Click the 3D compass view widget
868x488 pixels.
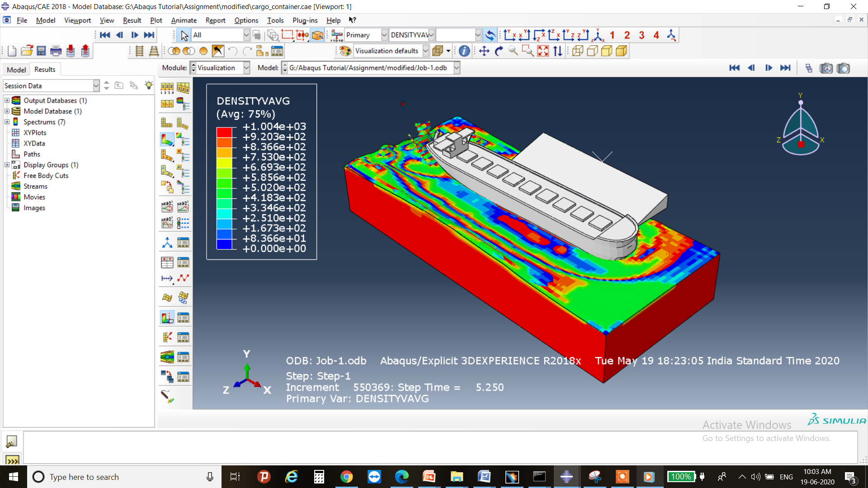click(801, 125)
